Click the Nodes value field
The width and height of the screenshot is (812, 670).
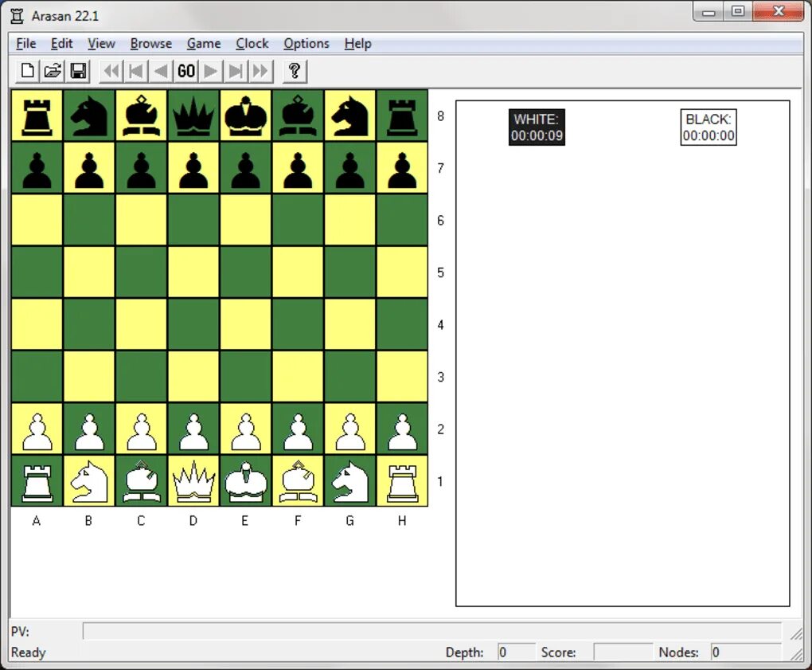point(746,652)
